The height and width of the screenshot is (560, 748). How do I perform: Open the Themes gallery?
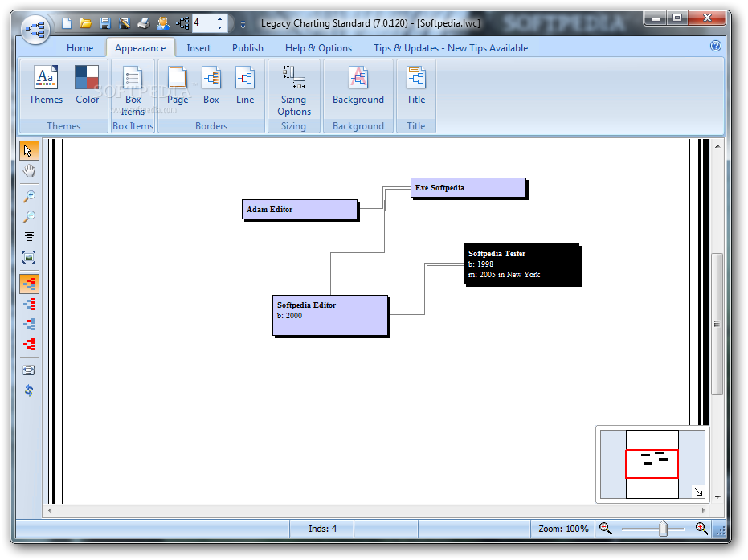(x=46, y=85)
